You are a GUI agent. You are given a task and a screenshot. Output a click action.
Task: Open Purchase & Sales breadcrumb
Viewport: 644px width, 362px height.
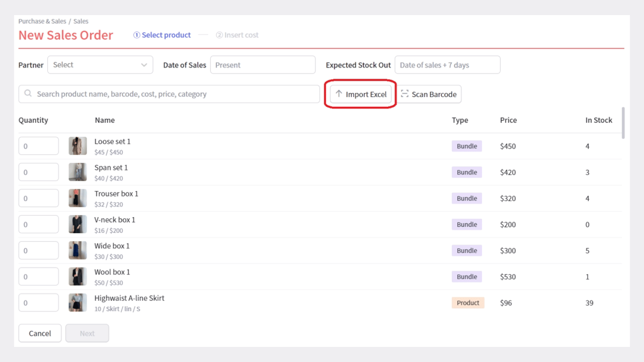coord(42,21)
